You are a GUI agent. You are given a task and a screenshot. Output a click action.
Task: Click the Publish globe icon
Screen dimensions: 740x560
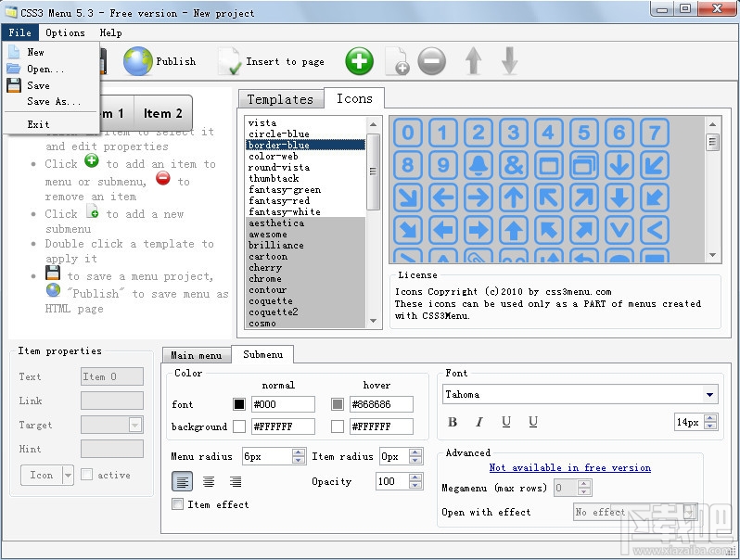(x=138, y=61)
